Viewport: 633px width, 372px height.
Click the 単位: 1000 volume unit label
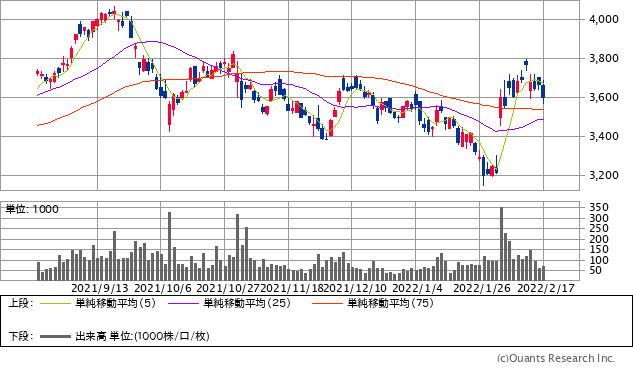pos(32,209)
